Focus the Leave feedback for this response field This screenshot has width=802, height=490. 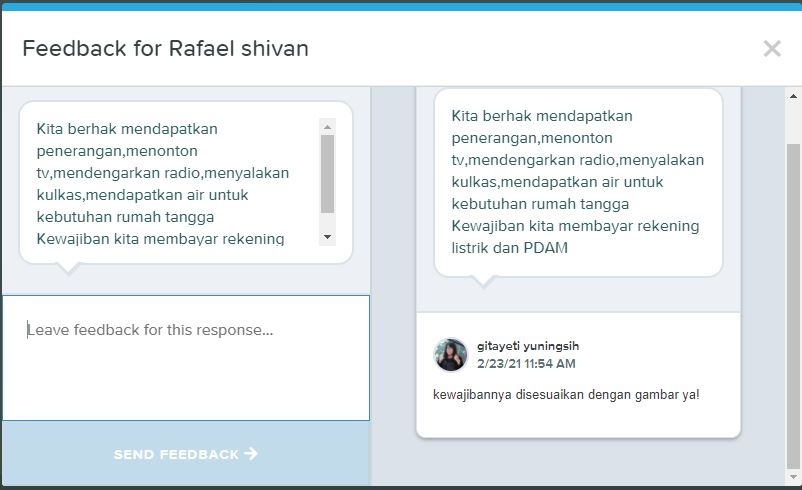click(x=186, y=358)
